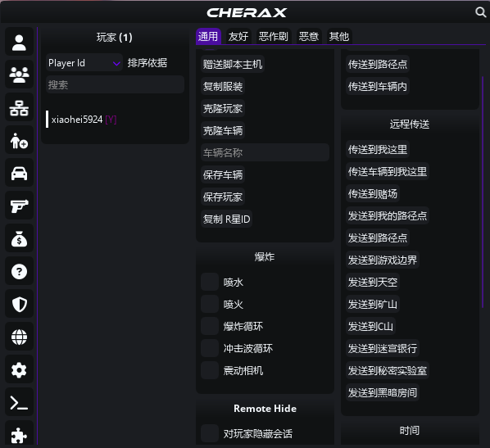490x448 pixels.
Task: Open the globe sidebar icon
Action: pyautogui.click(x=19, y=337)
